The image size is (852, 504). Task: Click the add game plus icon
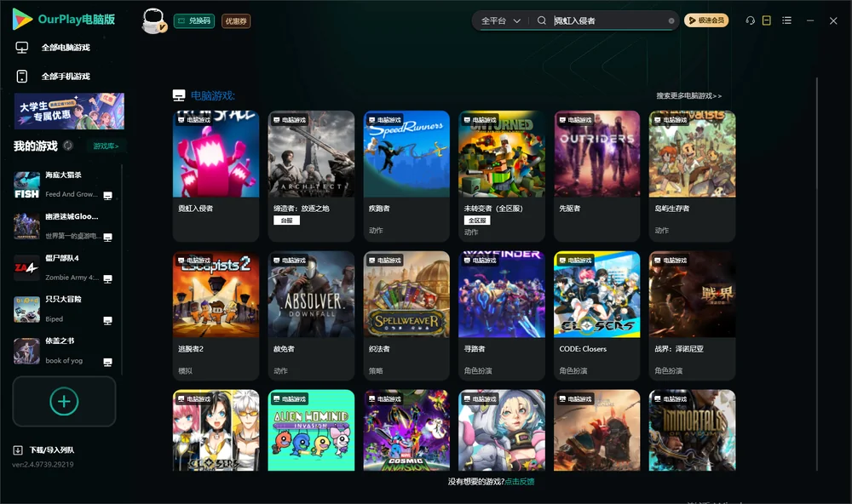tap(64, 401)
